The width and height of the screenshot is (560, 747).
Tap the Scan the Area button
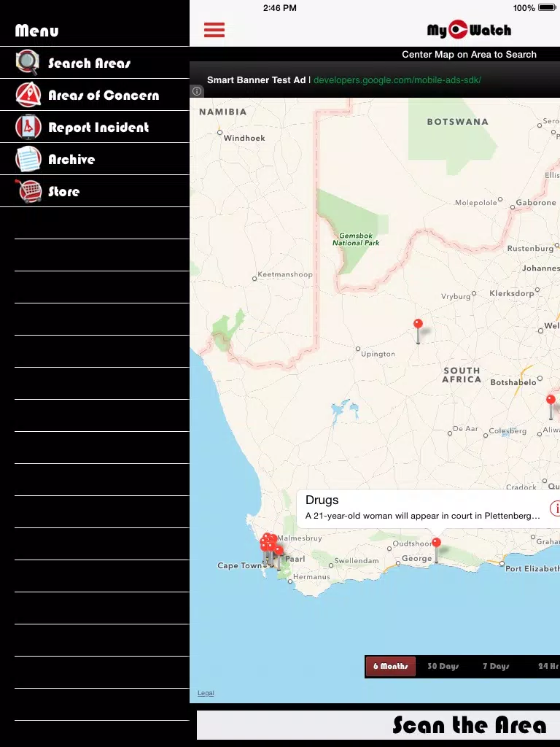[x=469, y=724]
